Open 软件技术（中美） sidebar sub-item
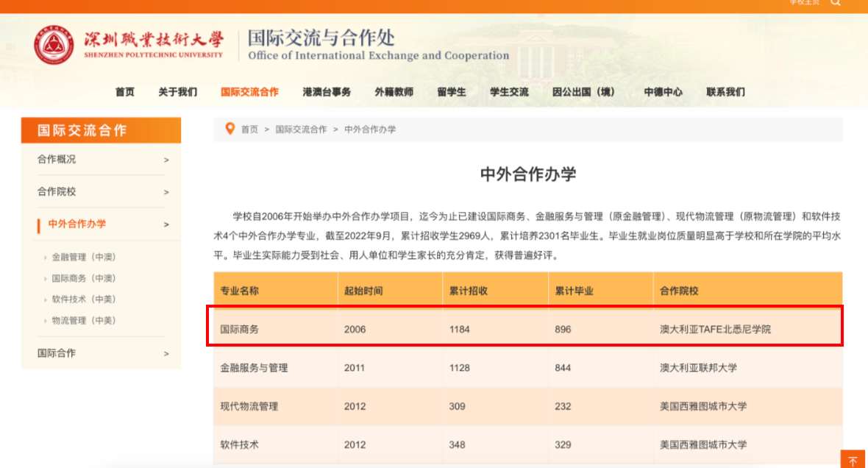868x468 pixels. pyautogui.click(x=84, y=299)
